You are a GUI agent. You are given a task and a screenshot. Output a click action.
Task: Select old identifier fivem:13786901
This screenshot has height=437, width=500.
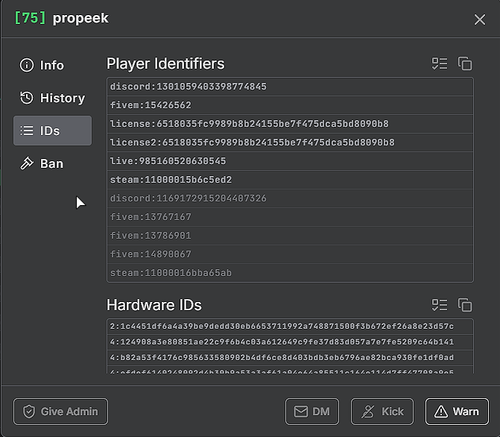(x=290, y=236)
